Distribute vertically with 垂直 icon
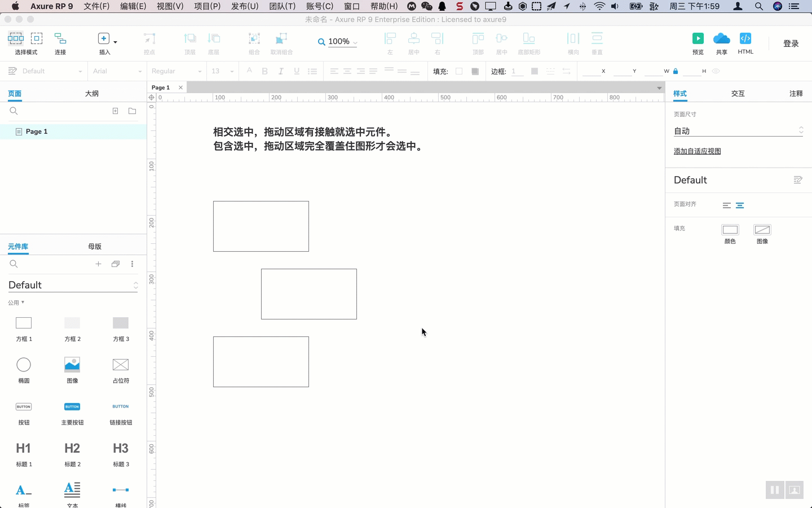Image resolution: width=812 pixels, height=508 pixels. coord(597,38)
